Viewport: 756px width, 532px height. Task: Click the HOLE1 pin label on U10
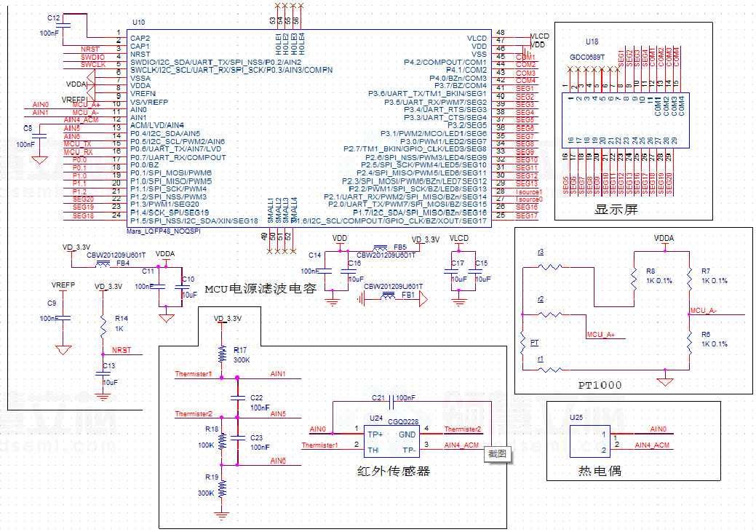pyautogui.click(x=279, y=44)
